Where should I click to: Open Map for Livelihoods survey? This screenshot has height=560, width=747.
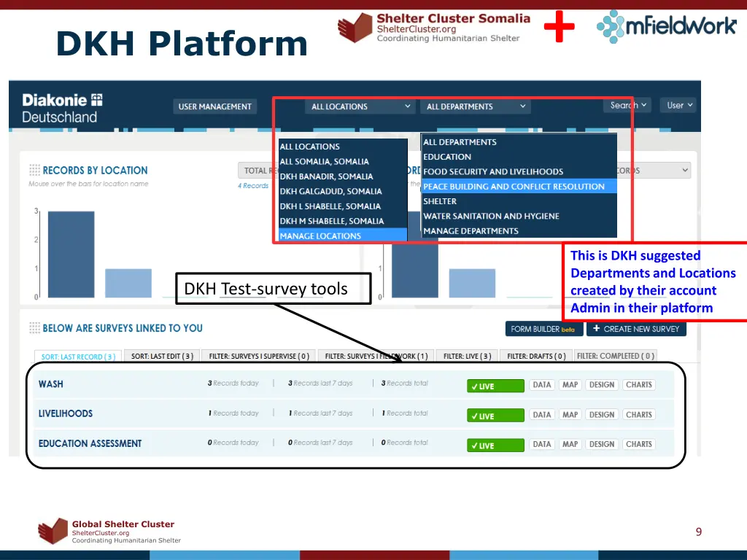[570, 415]
